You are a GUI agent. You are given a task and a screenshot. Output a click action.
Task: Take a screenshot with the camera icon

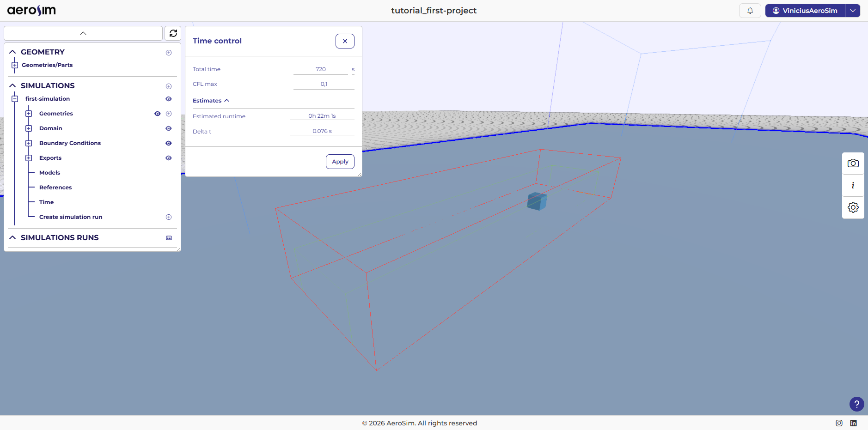click(x=853, y=164)
